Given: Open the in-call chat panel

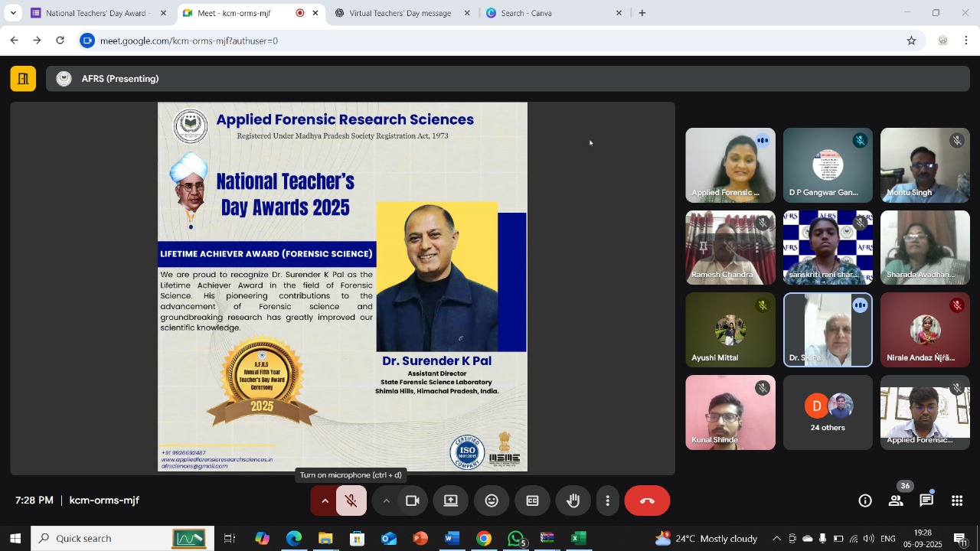Looking at the screenshot, I should pyautogui.click(x=926, y=501).
